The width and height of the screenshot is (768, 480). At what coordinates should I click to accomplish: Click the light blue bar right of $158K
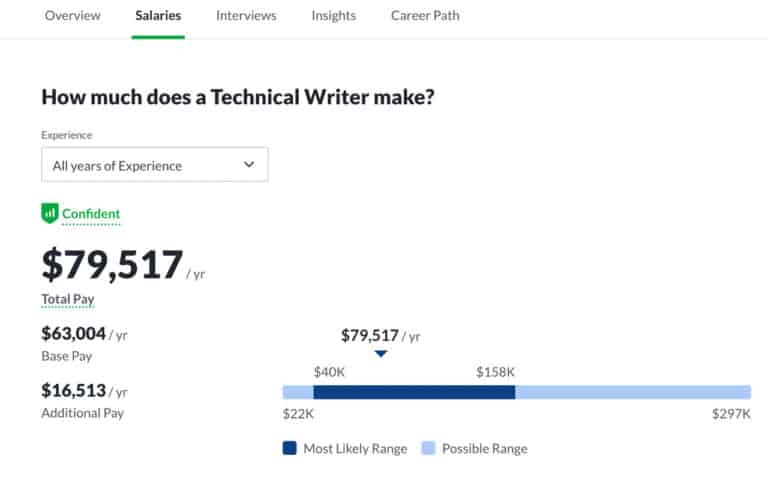632,392
